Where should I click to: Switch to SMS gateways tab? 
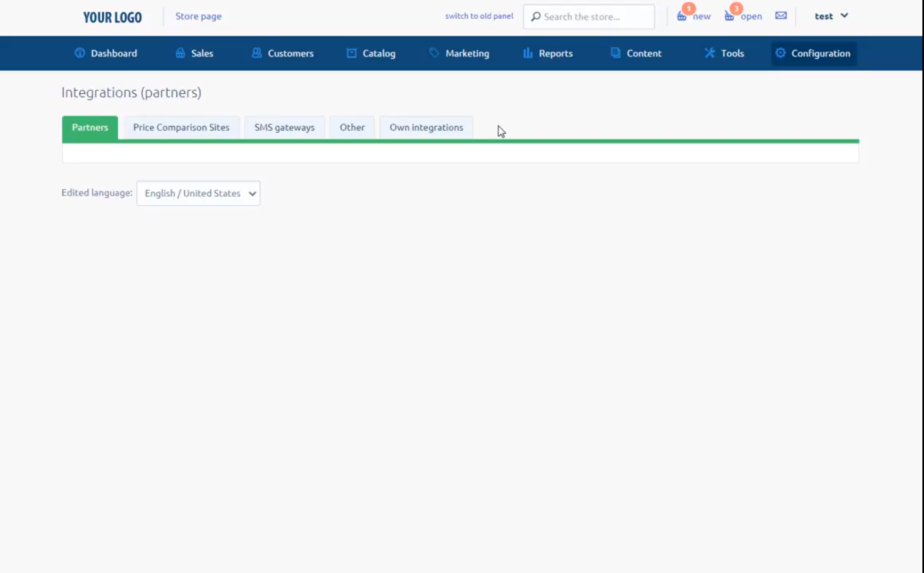pos(284,128)
